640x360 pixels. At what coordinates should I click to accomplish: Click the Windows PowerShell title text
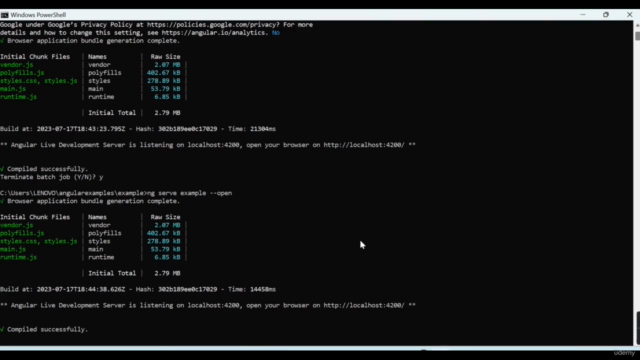click(38, 15)
